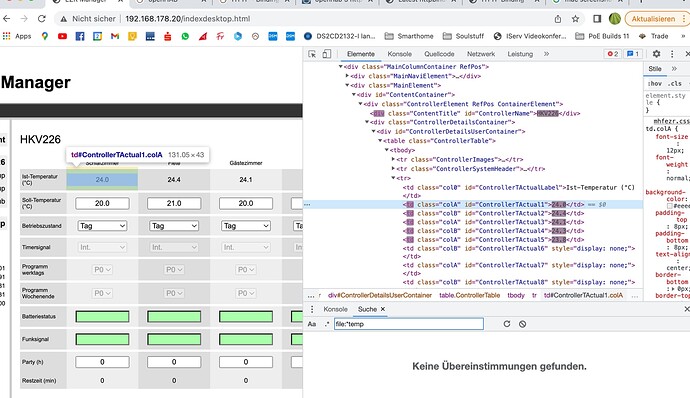
Task: Open the DevTools three-dot customize menu
Action: (672, 54)
